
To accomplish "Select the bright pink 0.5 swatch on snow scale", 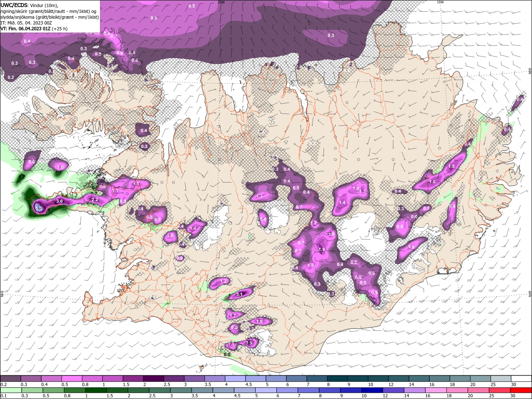I will 71,379.
